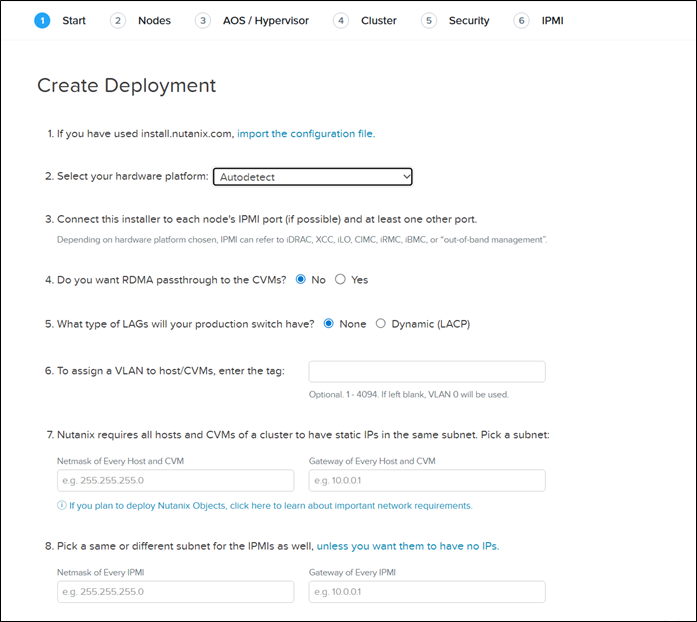Click the no IPs for IPMIs link
Viewport: 697px width, 622px height.
coord(408,546)
